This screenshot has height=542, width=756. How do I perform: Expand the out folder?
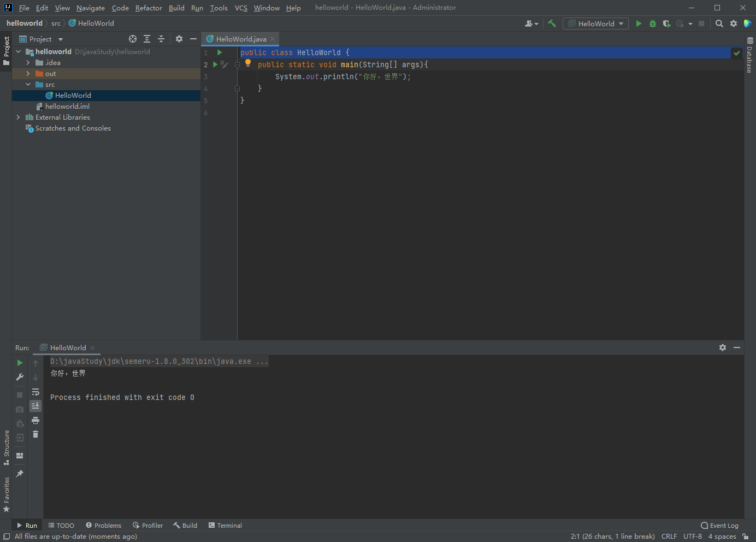coord(28,73)
